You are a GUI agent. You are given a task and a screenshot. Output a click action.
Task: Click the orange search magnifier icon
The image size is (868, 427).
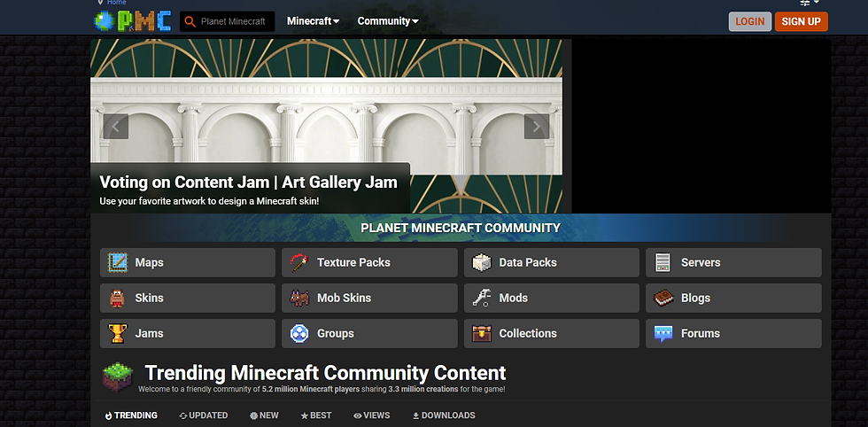click(190, 21)
